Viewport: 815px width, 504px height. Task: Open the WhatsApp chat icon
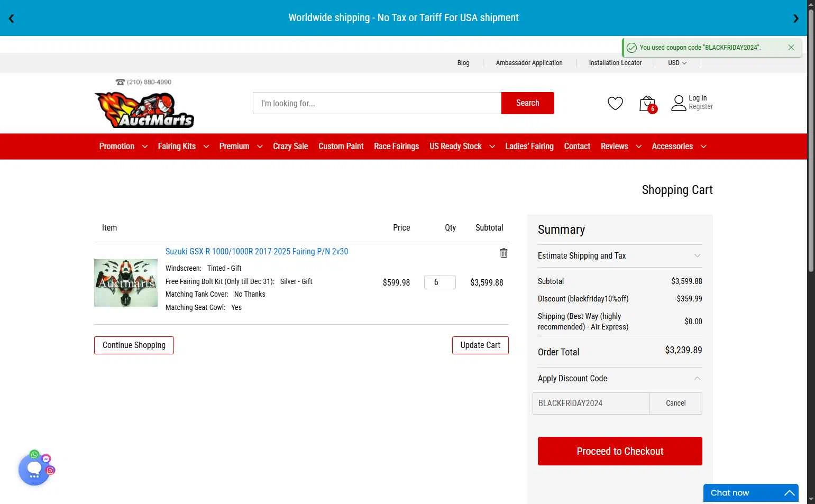pos(34,454)
